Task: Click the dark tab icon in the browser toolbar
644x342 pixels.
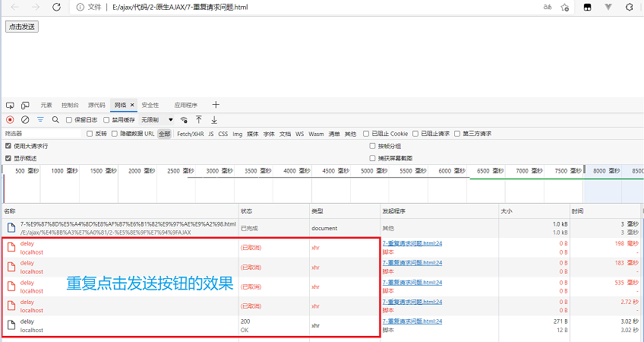Action: (x=587, y=7)
